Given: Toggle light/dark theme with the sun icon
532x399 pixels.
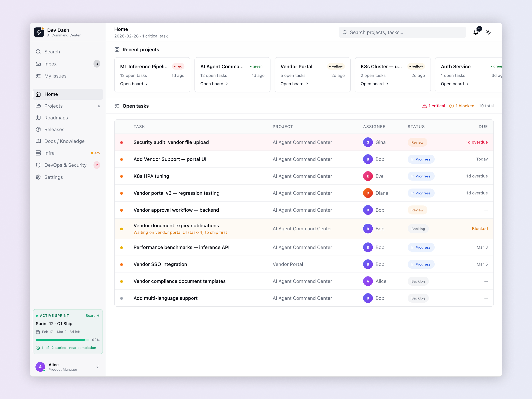Looking at the screenshot, I should pyautogui.click(x=488, y=32).
